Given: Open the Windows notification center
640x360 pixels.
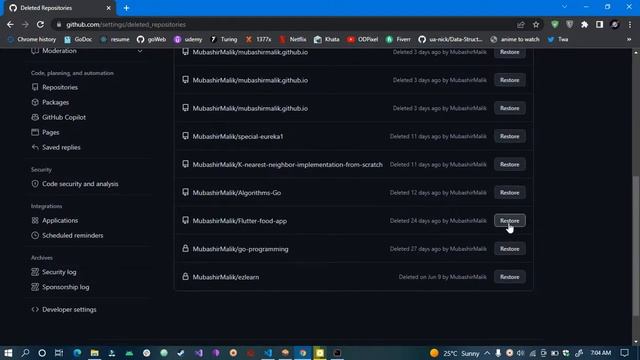Looking at the screenshot, I should tap(624, 353).
